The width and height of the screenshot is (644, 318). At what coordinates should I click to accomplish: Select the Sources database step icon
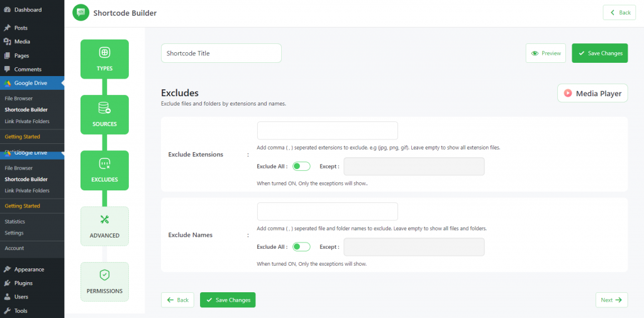pyautogui.click(x=104, y=108)
